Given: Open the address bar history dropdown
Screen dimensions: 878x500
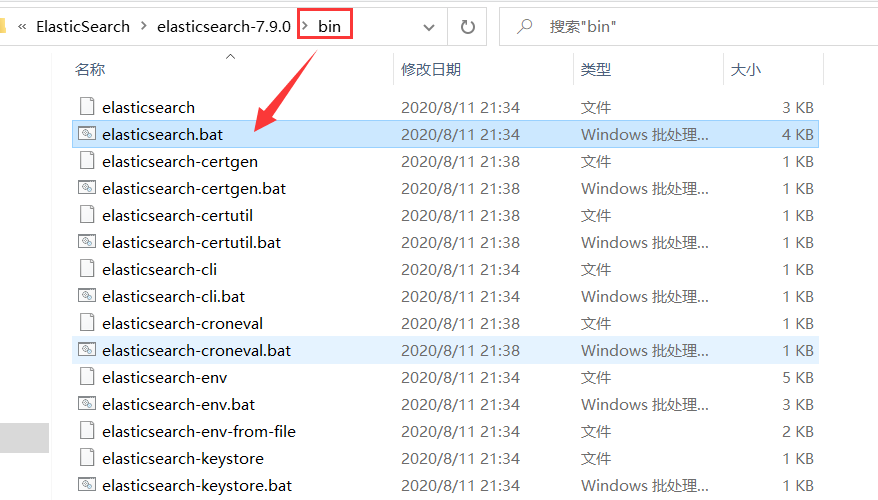Looking at the screenshot, I should pyautogui.click(x=429, y=27).
